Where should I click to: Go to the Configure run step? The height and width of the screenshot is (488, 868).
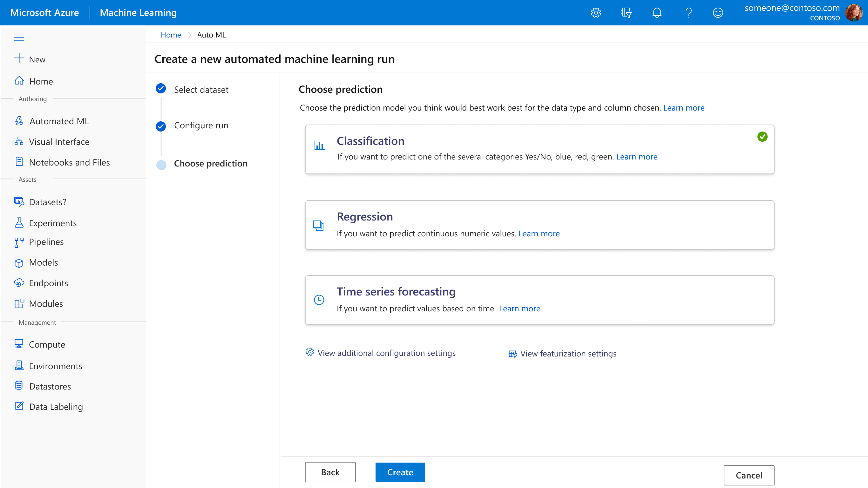[201, 125]
